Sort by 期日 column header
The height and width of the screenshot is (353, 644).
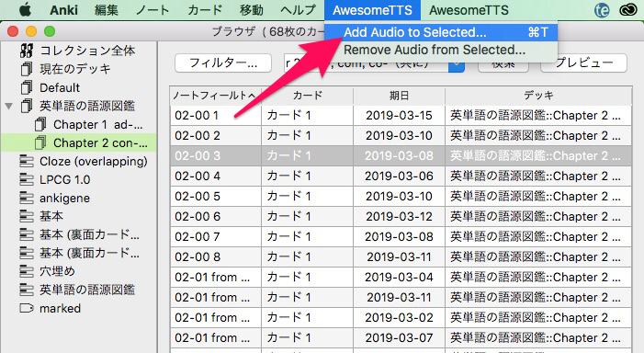click(x=399, y=96)
